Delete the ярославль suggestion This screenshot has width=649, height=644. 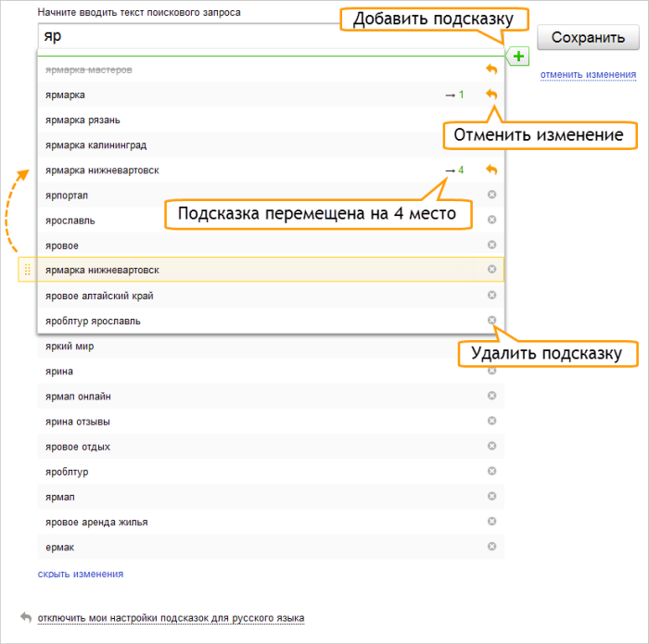(491, 220)
